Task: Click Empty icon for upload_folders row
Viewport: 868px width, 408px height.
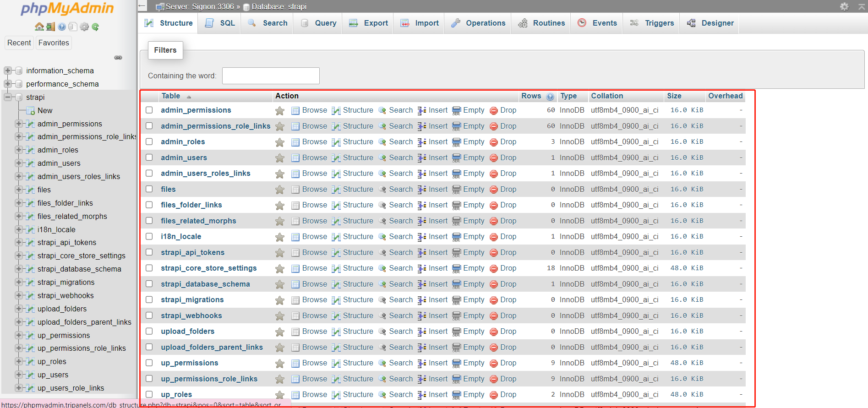Action: tap(457, 332)
